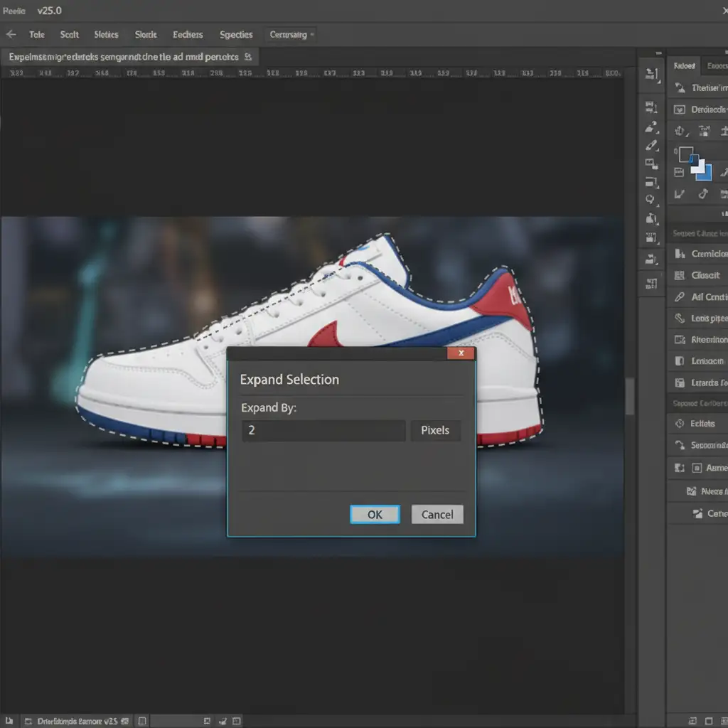Open the Pixels unit dropdown
Viewport: 728px width, 728px height.
(435, 431)
